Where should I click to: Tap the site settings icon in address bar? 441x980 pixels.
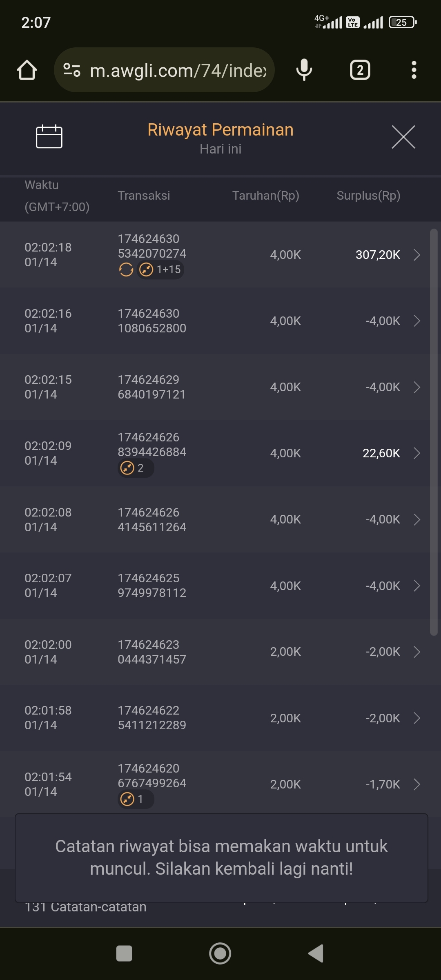(72, 70)
